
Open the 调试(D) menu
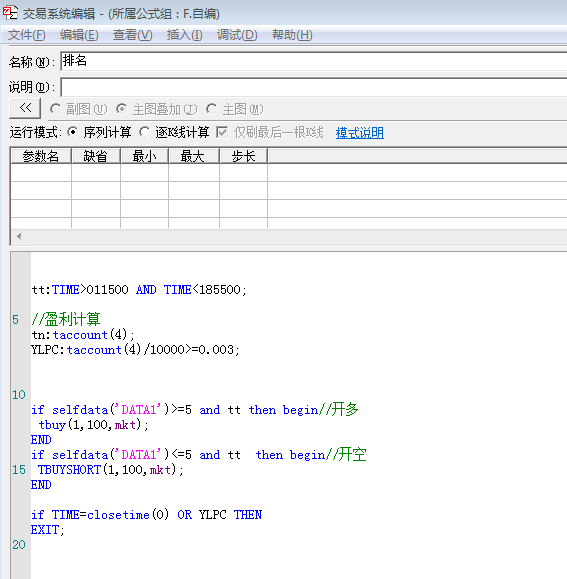(237, 35)
